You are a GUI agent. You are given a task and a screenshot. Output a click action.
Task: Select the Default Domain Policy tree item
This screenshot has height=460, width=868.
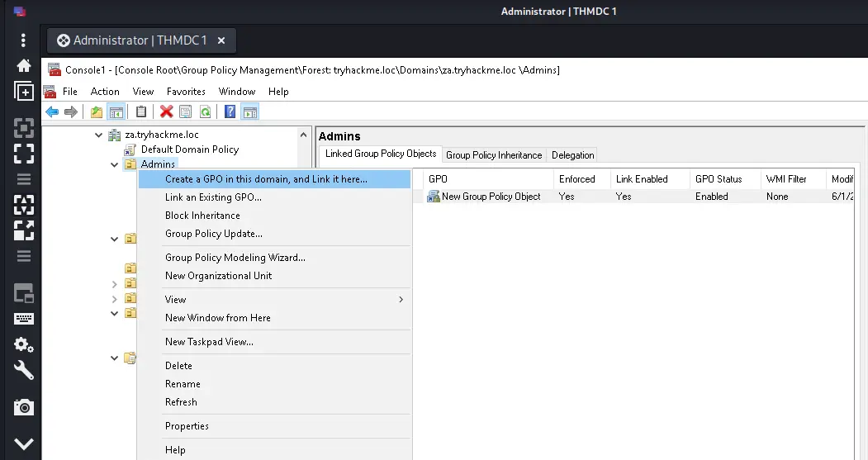coord(190,149)
